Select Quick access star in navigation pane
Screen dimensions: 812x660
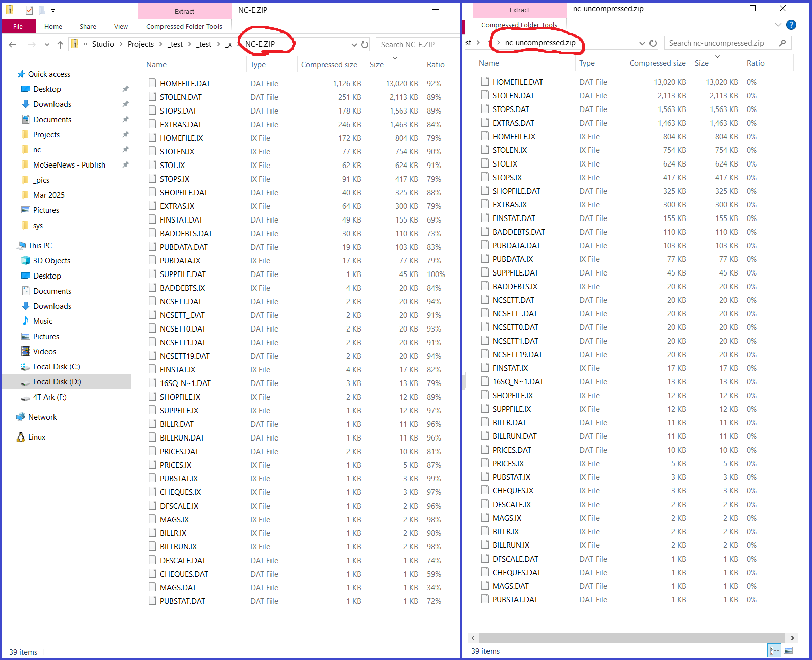click(x=21, y=74)
